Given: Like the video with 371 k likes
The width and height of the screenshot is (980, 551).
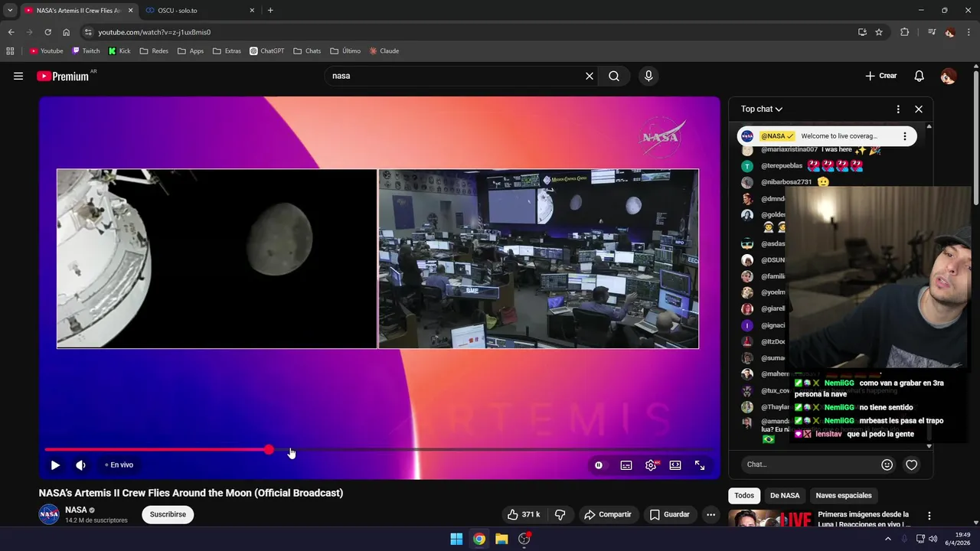Looking at the screenshot, I should tap(523, 514).
